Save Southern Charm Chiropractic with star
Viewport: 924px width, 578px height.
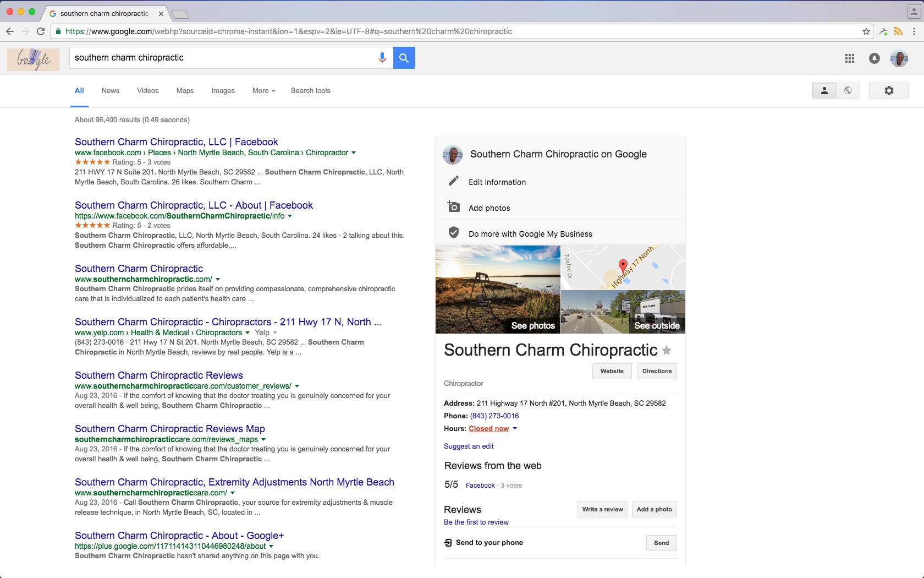(667, 350)
